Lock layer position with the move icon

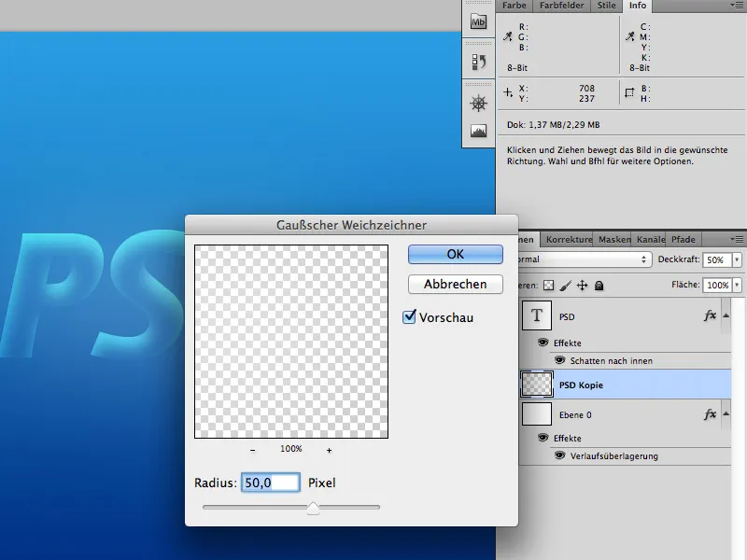582,286
